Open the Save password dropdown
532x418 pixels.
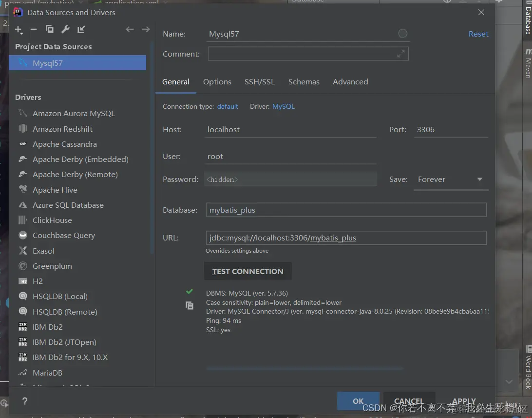click(x=451, y=179)
